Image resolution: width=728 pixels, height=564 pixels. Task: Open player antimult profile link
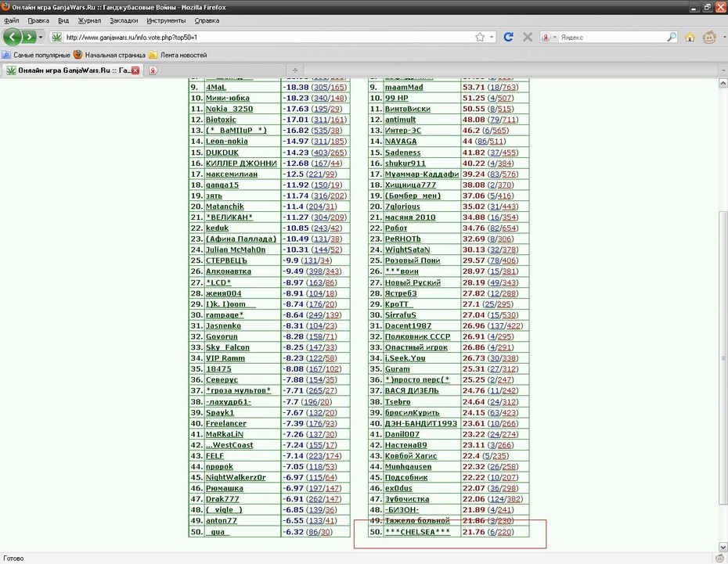(x=400, y=120)
